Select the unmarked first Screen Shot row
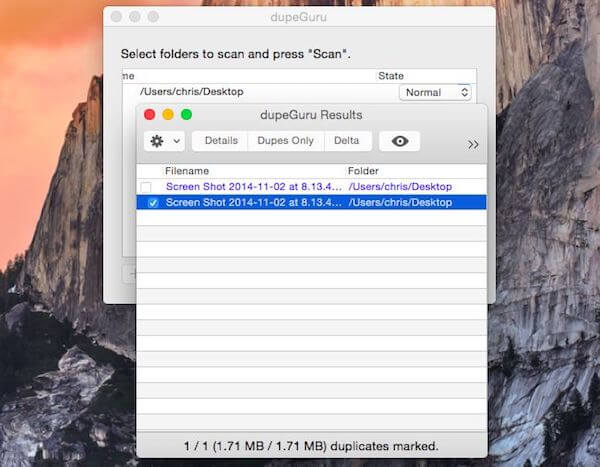The image size is (600, 467). click(311, 187)
